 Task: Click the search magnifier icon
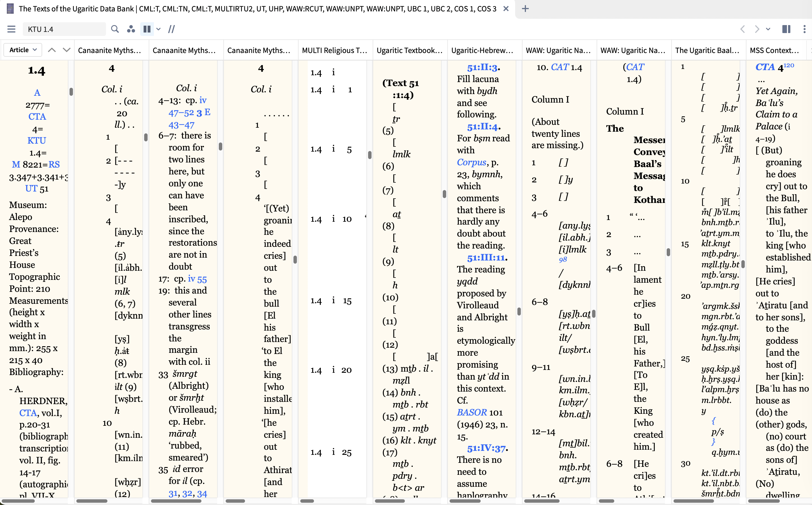tap(115, 29)
